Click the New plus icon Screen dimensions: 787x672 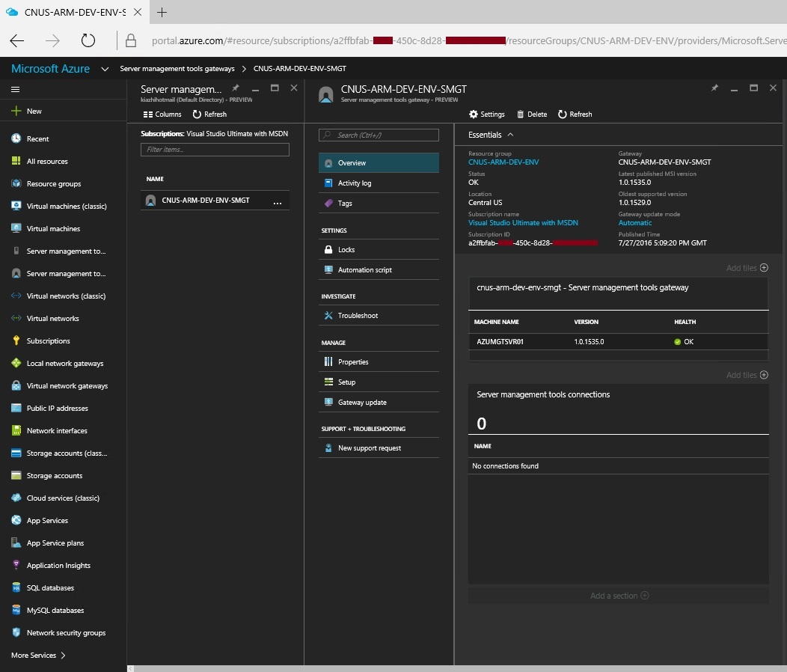coord(16,111)
